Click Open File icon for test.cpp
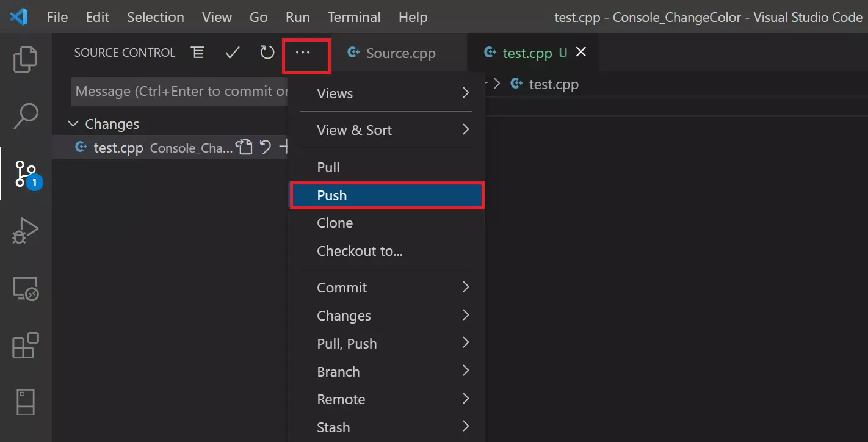The image size is (868, 442). tap(245, 147)
